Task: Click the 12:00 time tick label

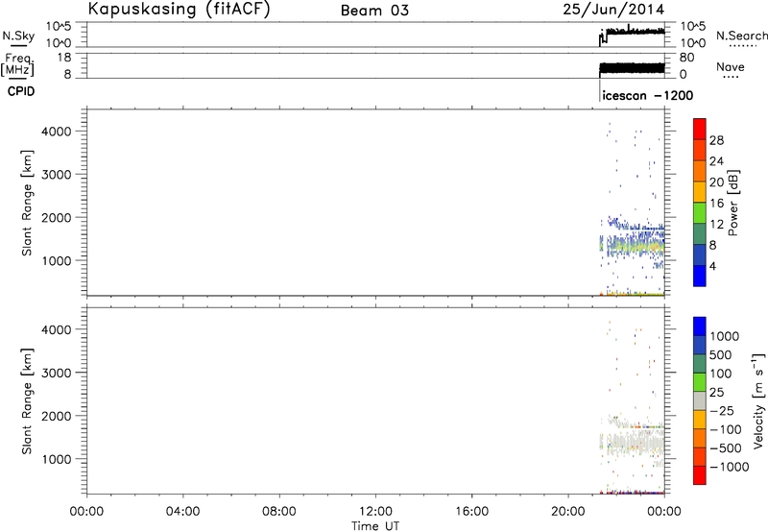Action: (x=375, y=512)
